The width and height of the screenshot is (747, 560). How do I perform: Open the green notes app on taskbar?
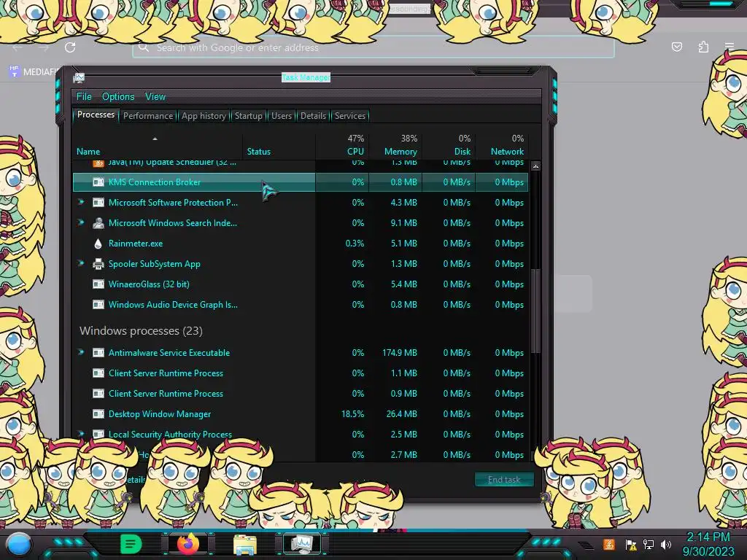[131, 544]
